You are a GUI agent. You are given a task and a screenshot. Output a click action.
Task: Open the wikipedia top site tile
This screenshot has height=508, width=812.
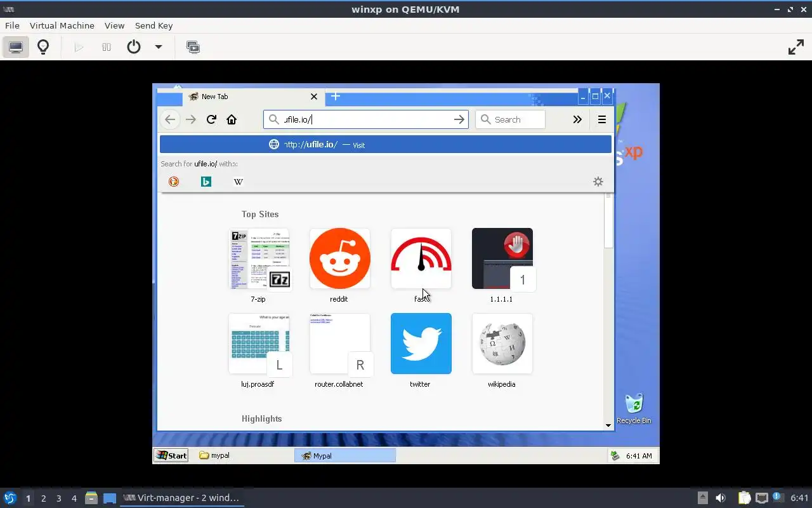[502, 344]
